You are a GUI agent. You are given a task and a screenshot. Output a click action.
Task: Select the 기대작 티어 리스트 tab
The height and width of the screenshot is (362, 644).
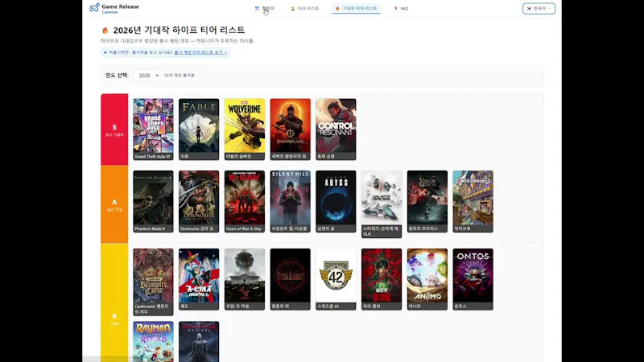pos(356,8)
